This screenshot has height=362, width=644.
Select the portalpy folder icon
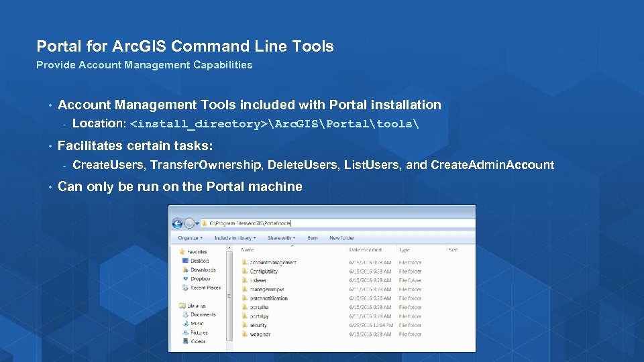(245, 316)
